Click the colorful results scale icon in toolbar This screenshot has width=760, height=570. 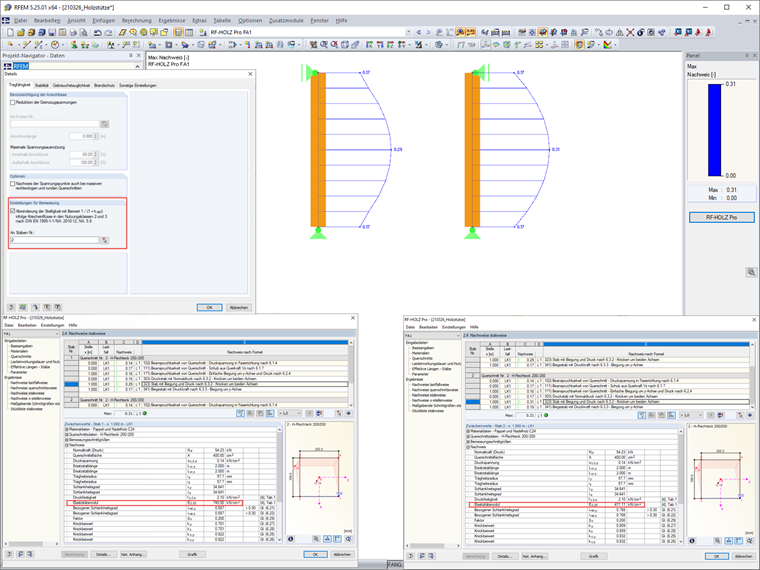[x=607, y=45]
